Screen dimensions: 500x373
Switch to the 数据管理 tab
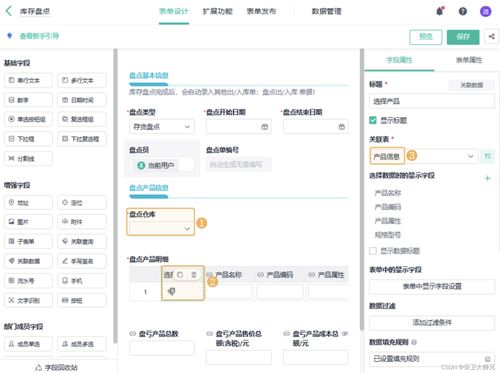(x=326, y=11)
